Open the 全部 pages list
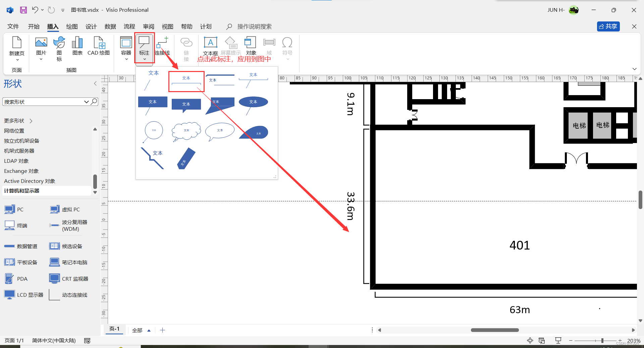644x348 pixels. [x=141, y=330]
